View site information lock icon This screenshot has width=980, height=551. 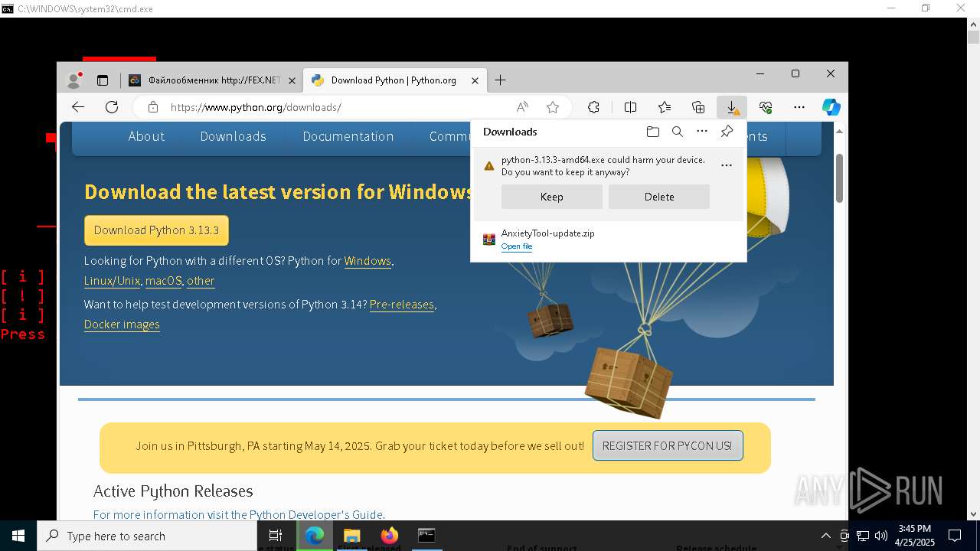(153, 107)
